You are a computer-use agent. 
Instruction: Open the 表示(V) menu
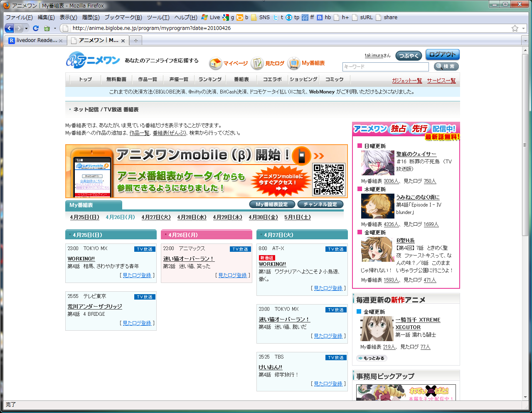click(x=68, y=17)
